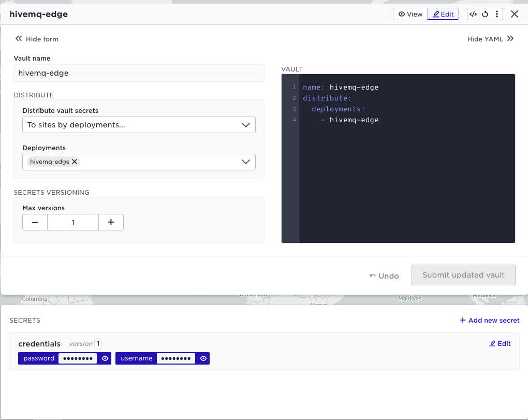Increase Max versions with the plus stepper
This screenshot has height=420, width=528.
111,222
